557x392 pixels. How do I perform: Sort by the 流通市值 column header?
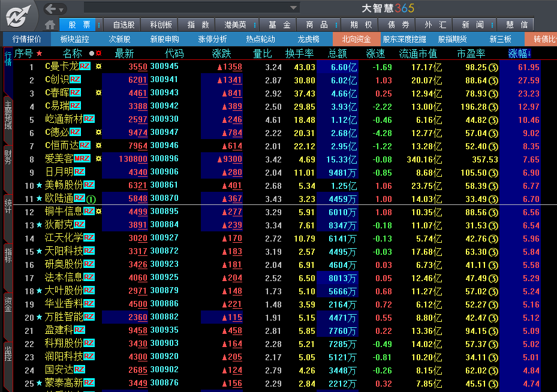pyautogui.click(x=418, y=53)
